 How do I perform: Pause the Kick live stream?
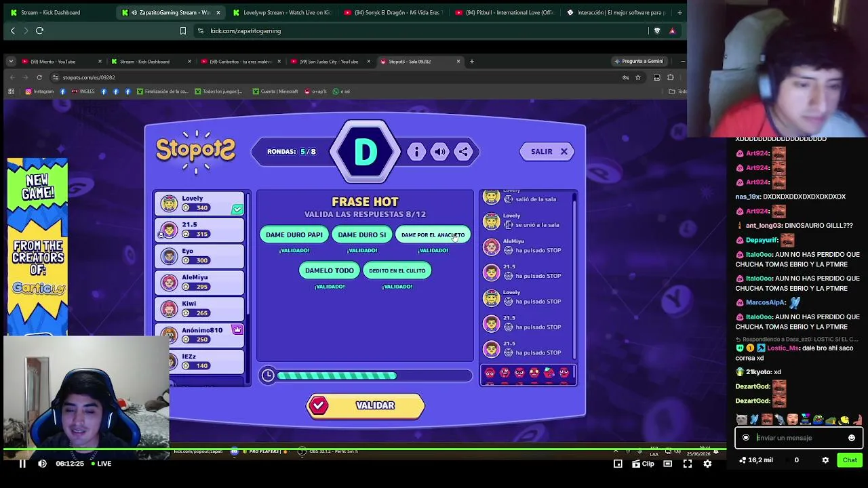[x=22, y=464]
